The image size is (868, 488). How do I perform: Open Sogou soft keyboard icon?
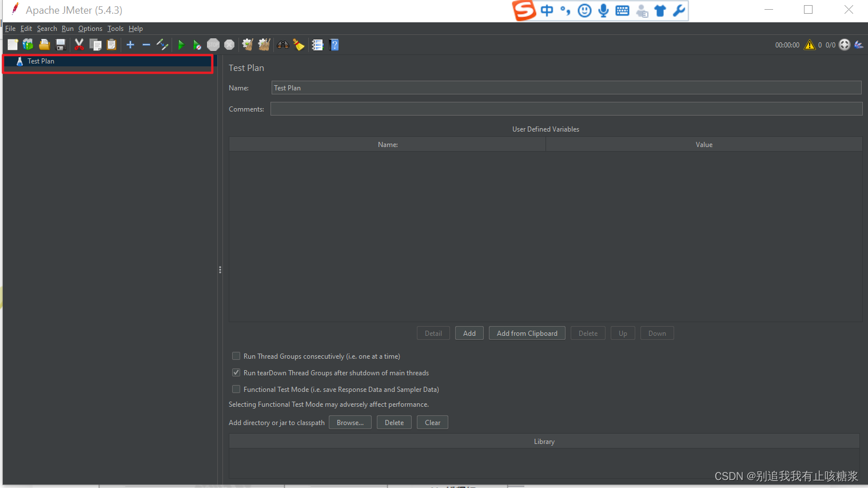click(622, 10)
